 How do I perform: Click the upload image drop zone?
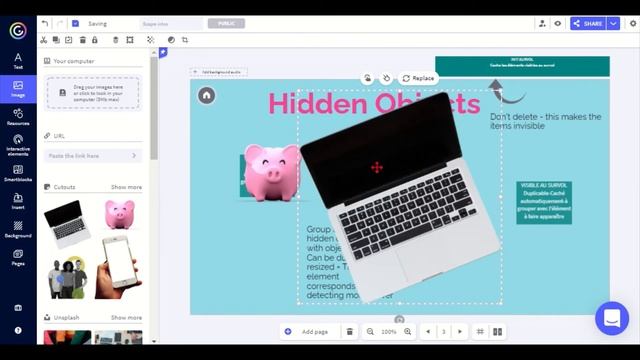(93, 93)
